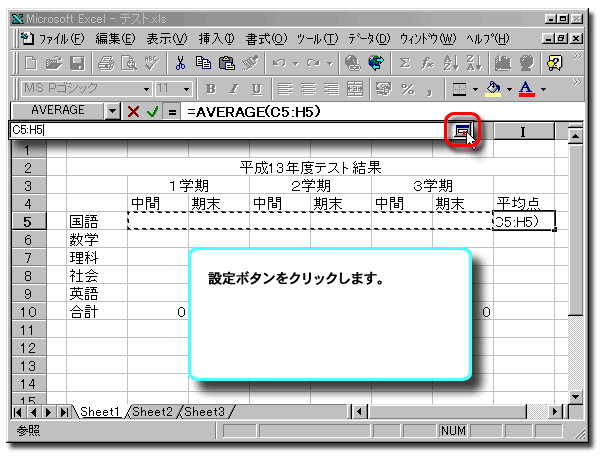
Task: Toggle Italic formatting
Action: coord(233,89)
